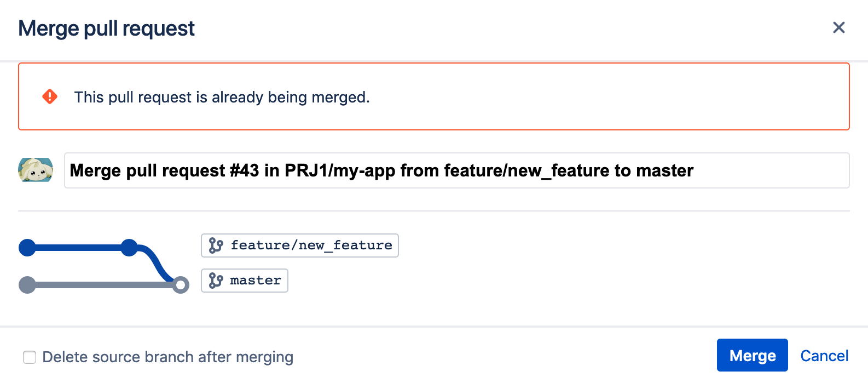Click the gray master branch start dot

click(27, 285)
